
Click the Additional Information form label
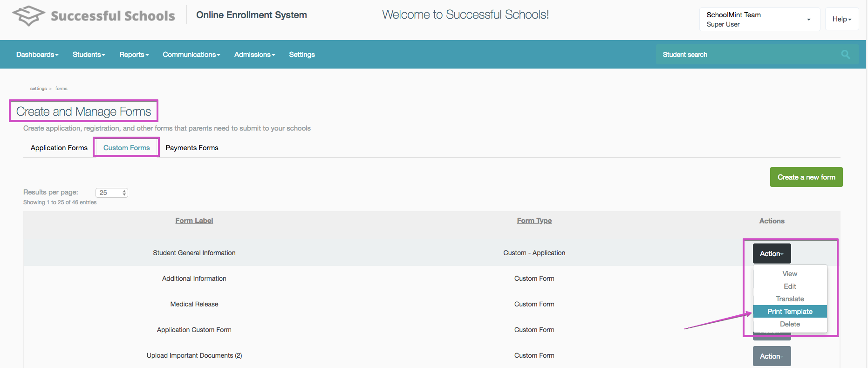(x=194, y=278)
